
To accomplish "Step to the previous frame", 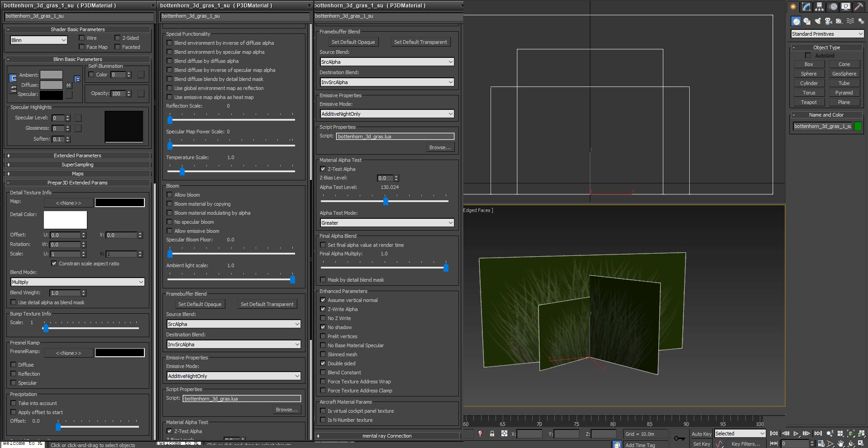I will point(785,434).
